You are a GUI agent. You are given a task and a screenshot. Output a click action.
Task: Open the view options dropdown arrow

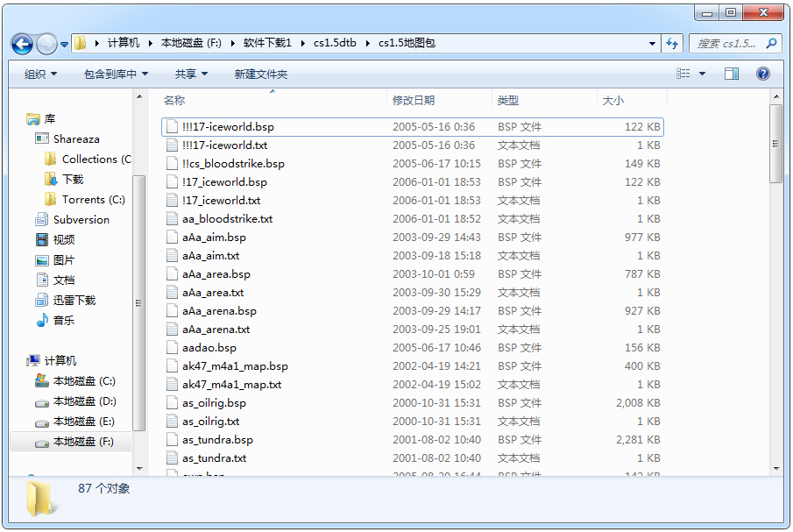click(x=702, y=74)
